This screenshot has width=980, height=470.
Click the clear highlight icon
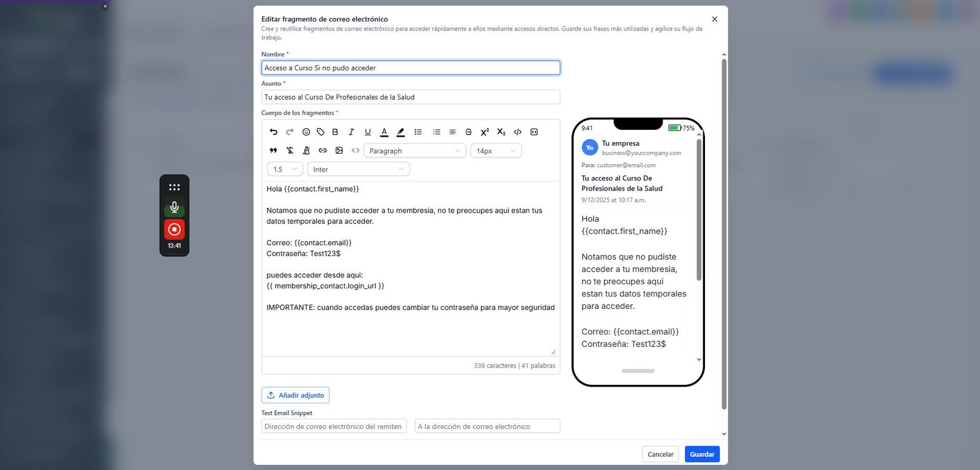point(306,150)
